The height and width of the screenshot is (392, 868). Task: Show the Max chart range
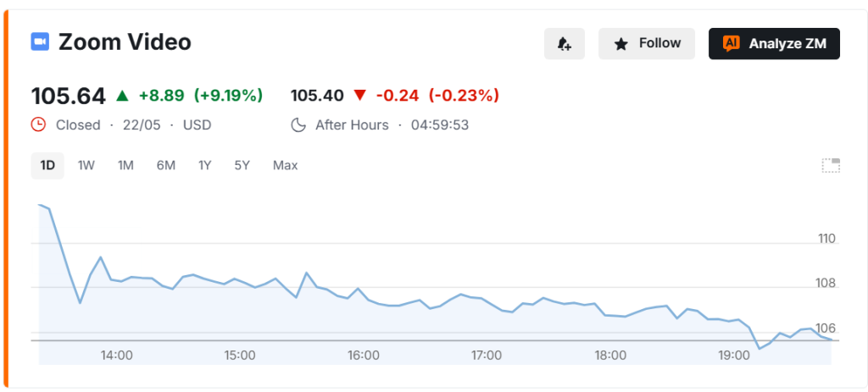click(x=285, y=165)
